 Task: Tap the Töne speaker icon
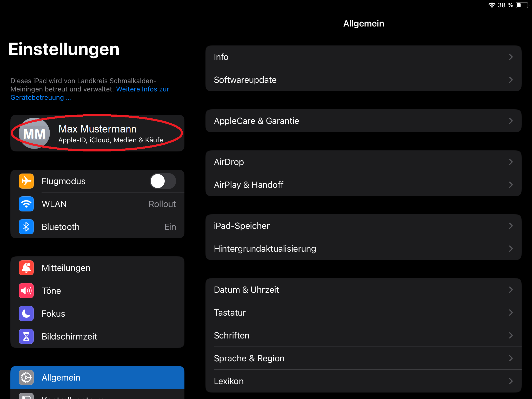pos(26,291)
